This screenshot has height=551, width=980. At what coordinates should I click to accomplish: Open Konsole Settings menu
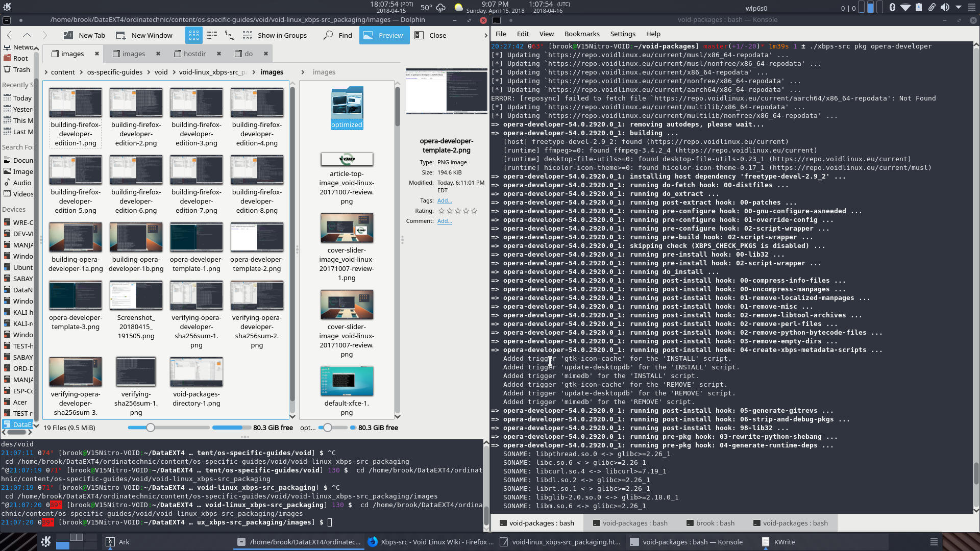623,34
